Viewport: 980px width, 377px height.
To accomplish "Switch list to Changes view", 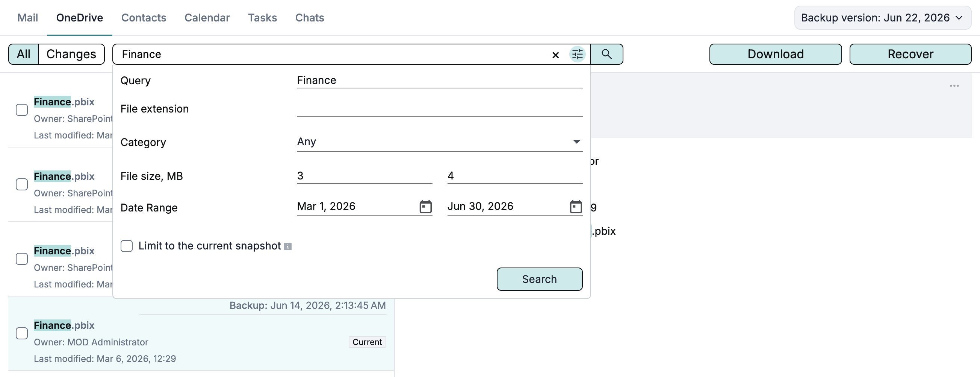I will click(x=71, y=54).
